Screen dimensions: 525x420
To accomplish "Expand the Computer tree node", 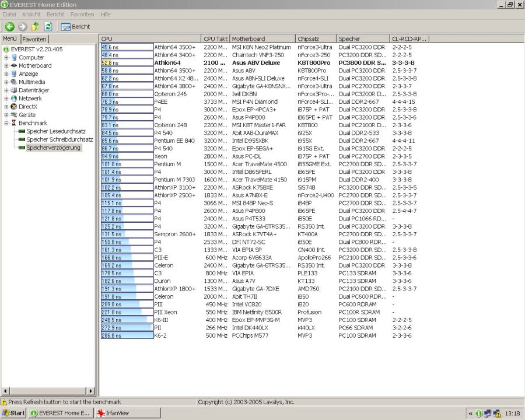I will [6, 57].
